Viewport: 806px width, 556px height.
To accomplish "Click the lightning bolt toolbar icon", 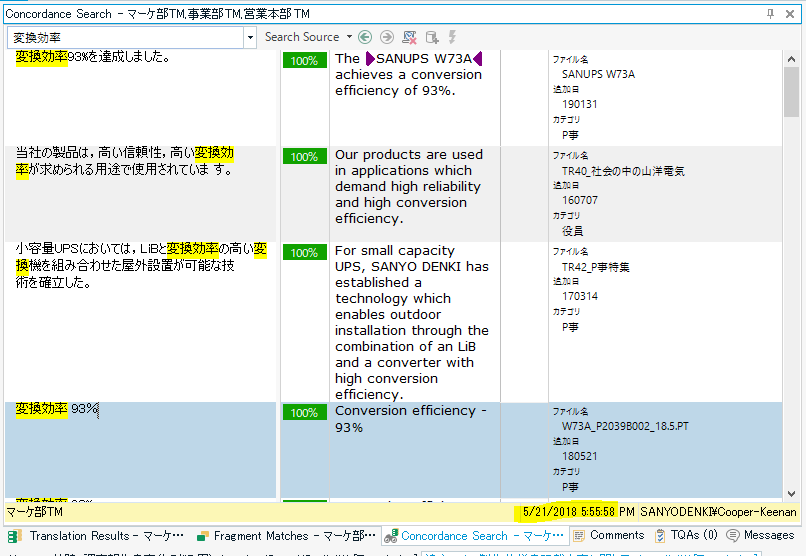I will pos(452,37).
